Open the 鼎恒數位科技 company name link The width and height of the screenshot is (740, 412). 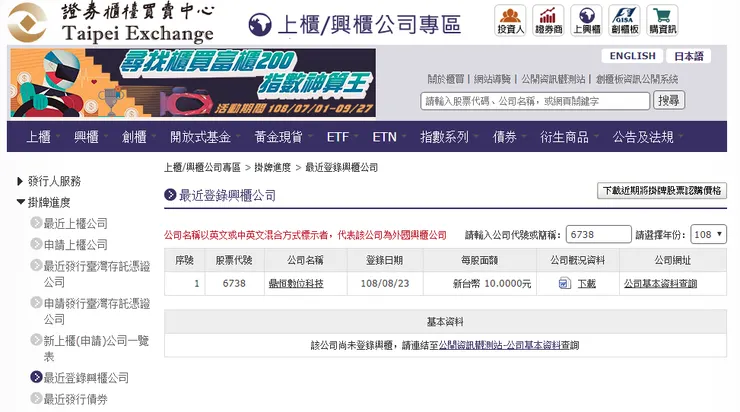296,284
